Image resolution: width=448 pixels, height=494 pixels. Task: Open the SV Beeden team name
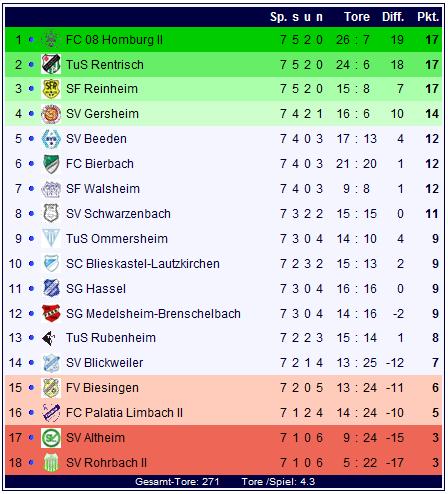(x=96, y=139)
